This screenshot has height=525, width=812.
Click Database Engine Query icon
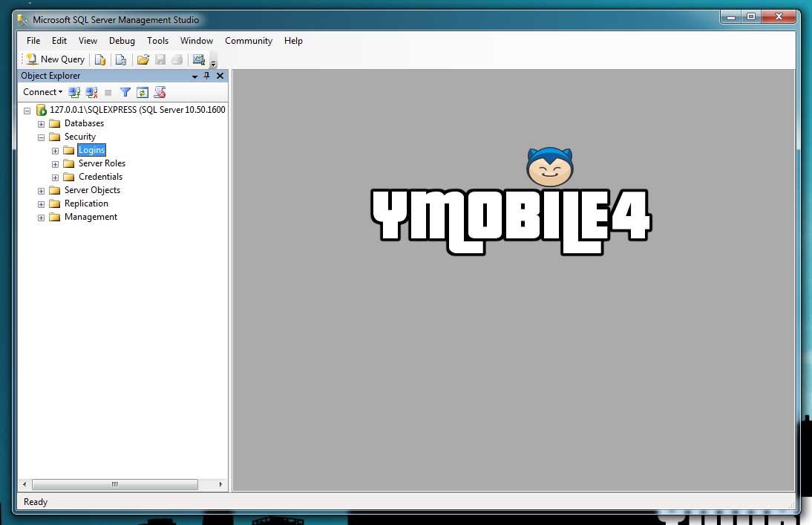pyautogui.click(x=100, y=59)
